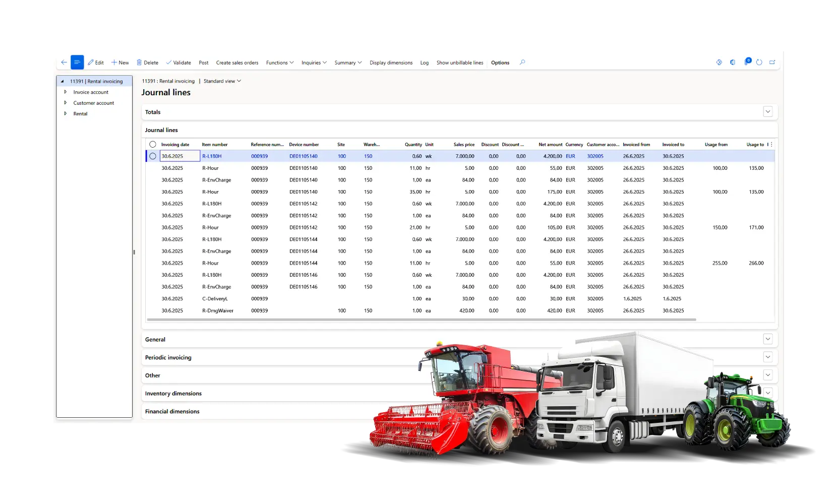Expand the Customer account tree node

click(x=66, y=103)
